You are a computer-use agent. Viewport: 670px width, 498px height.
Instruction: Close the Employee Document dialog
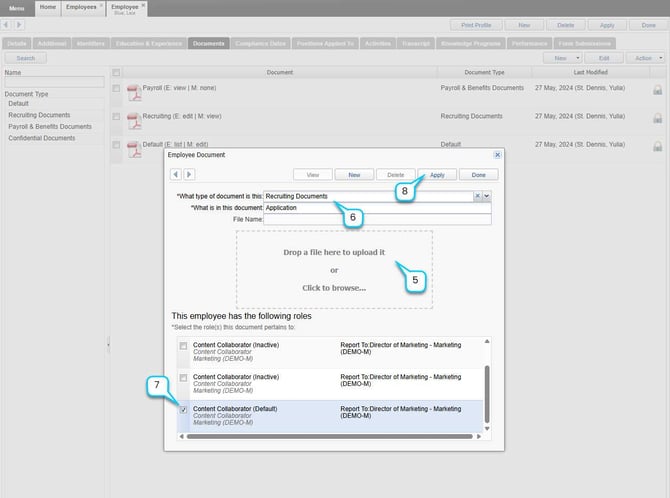tap(497, 155)
